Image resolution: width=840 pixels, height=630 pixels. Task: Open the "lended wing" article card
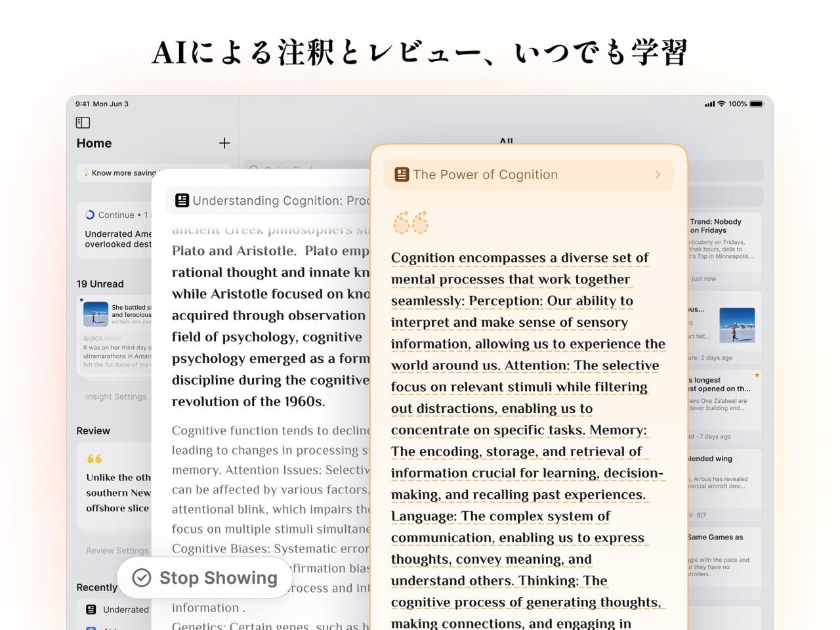point(724,486)
